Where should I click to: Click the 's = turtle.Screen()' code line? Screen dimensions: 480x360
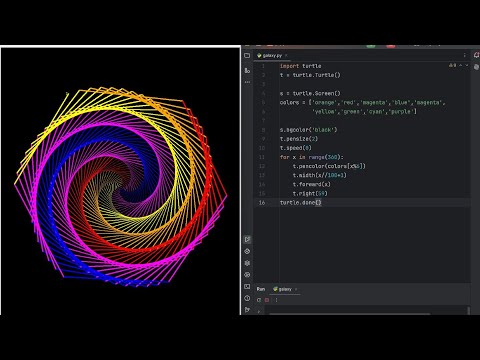click(310, 93)
